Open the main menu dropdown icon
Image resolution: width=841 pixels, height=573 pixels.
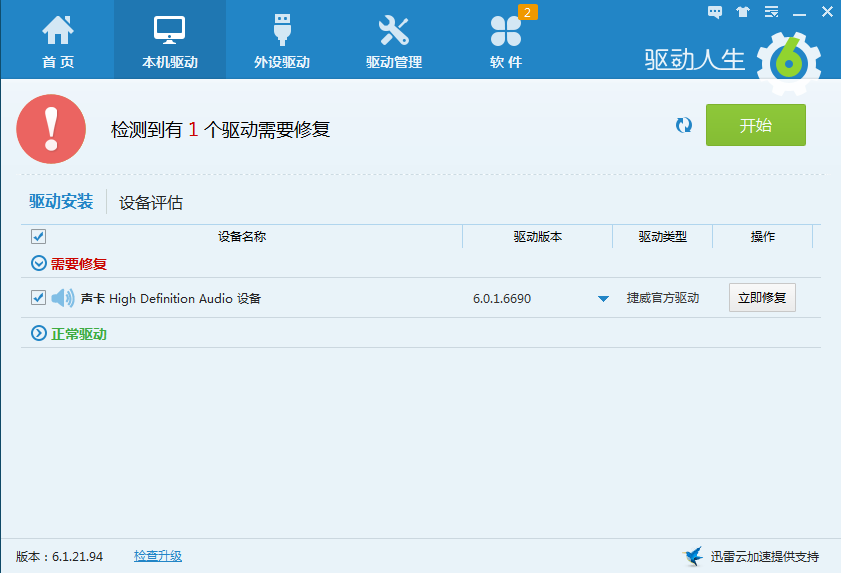[x=770, y=12]
